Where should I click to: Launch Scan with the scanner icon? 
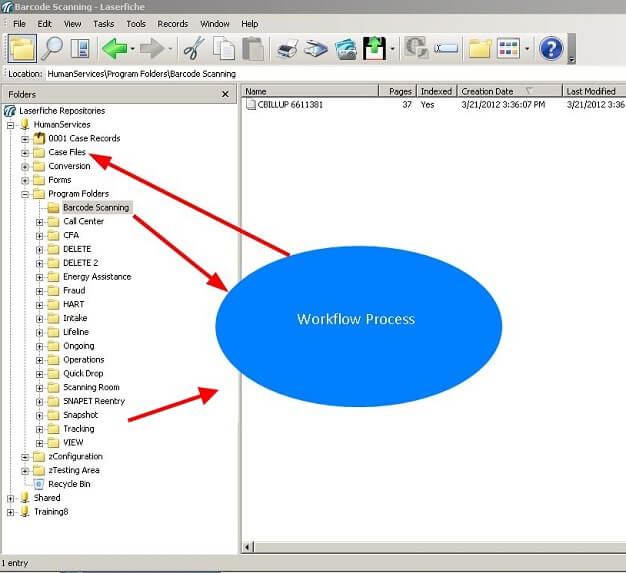click(x=315, y=49)
